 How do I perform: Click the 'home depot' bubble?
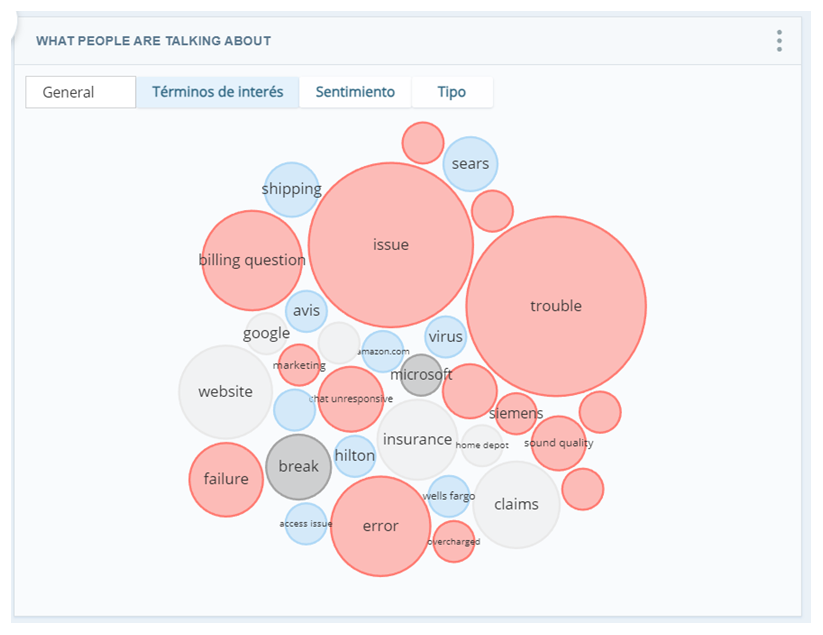point(482,446)
